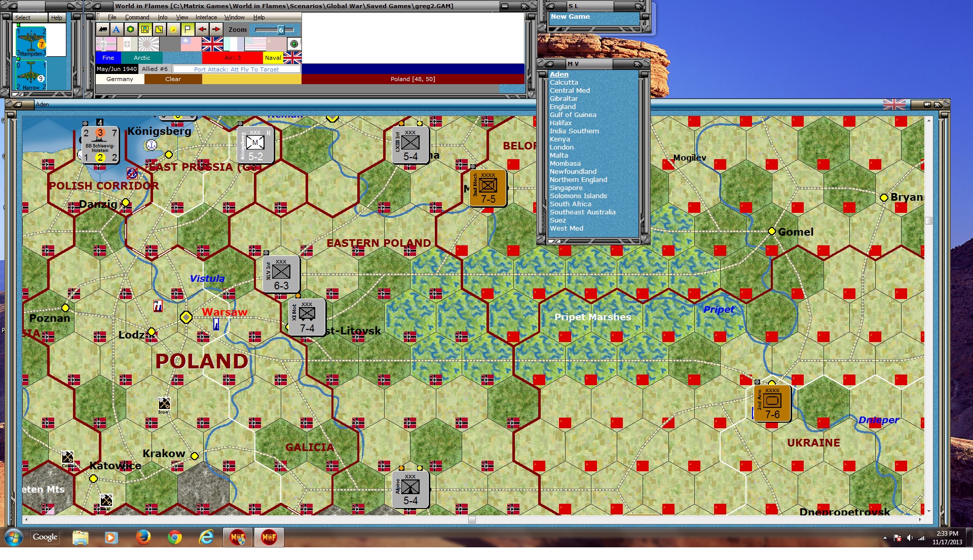Click the 2nd Mech 7-5 unit counter

click(488, 188)
